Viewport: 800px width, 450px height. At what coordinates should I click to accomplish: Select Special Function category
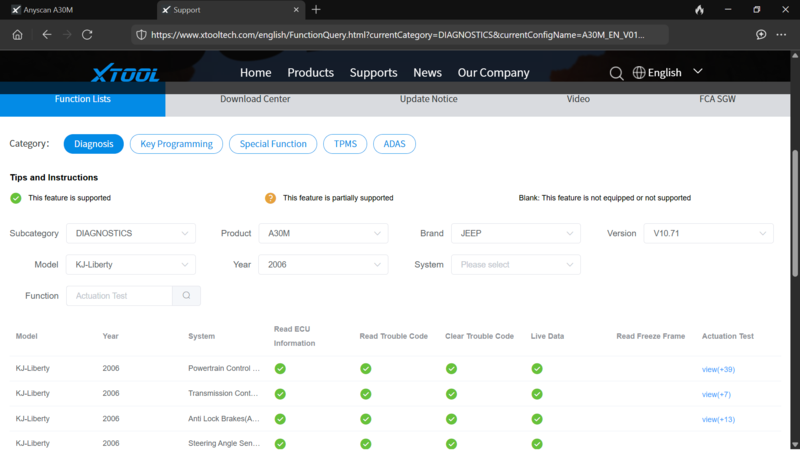273,144
